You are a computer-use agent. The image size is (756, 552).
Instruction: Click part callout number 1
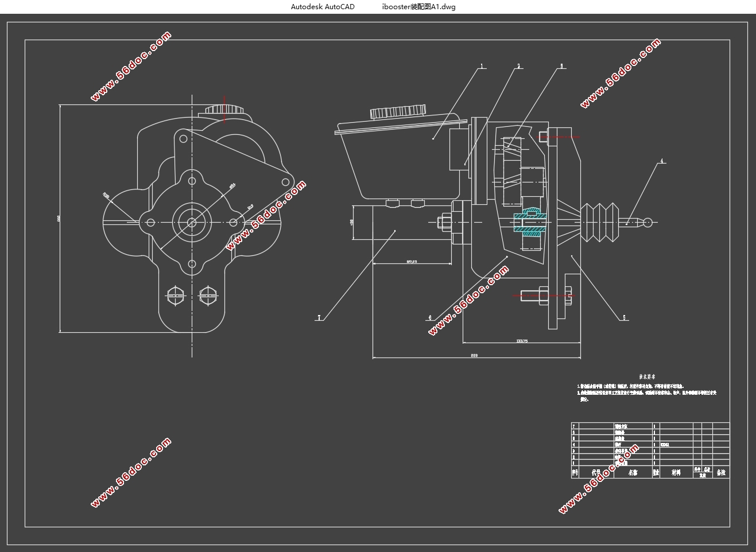pos(482,67)
